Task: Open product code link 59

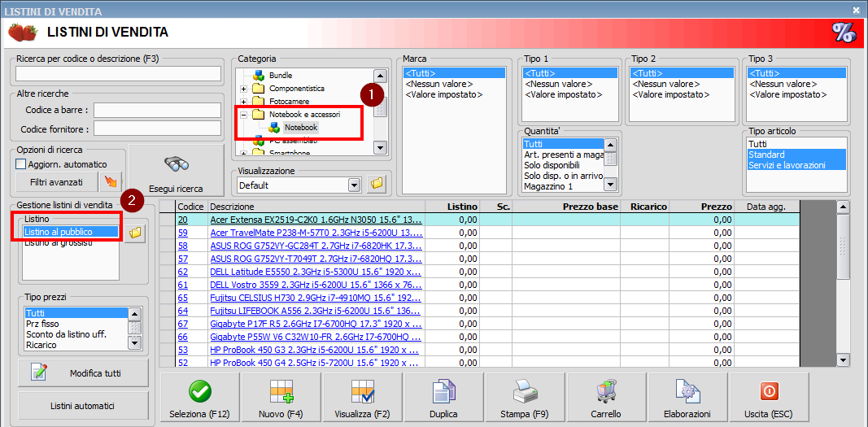Action: coord(183,233)
